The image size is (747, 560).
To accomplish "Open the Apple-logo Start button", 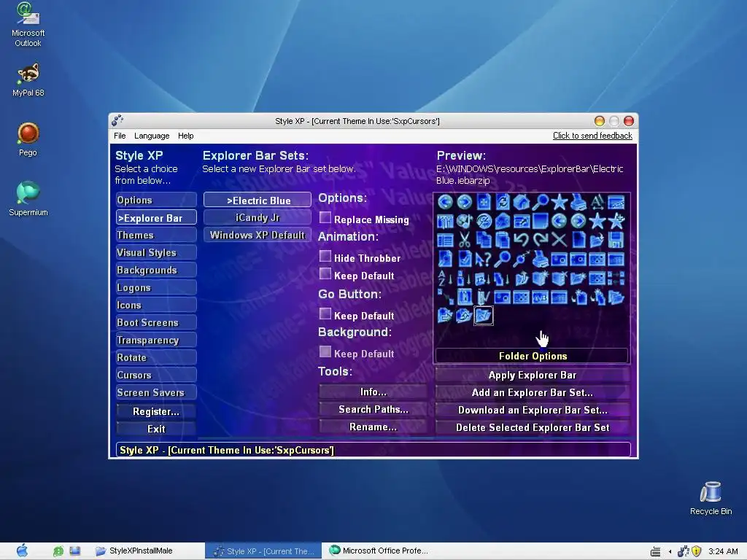I will point(22,551).
